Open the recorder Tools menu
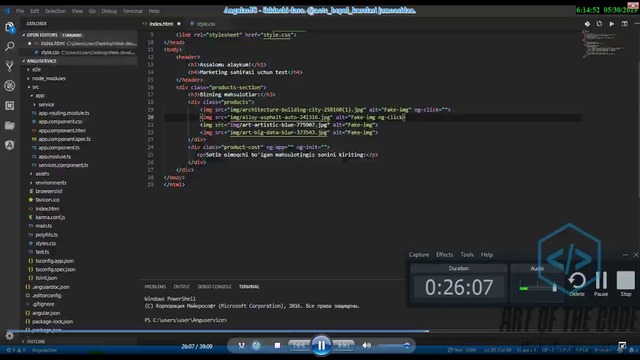 [467, 255]
